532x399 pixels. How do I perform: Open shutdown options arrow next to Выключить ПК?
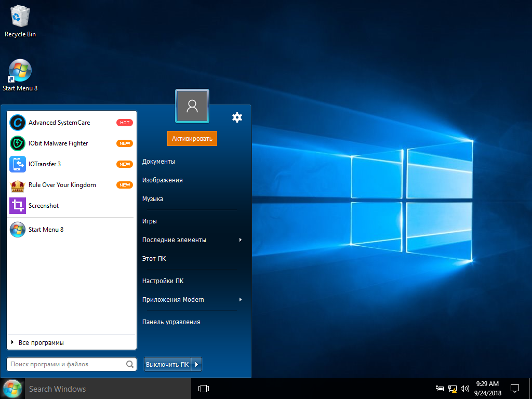click(196, 364)
